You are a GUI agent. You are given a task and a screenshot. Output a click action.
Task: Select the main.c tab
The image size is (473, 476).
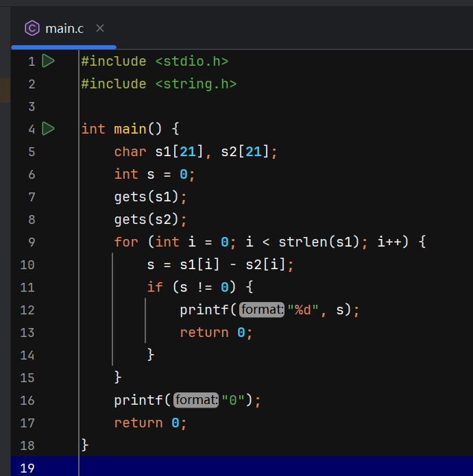[x=64, y=28]
